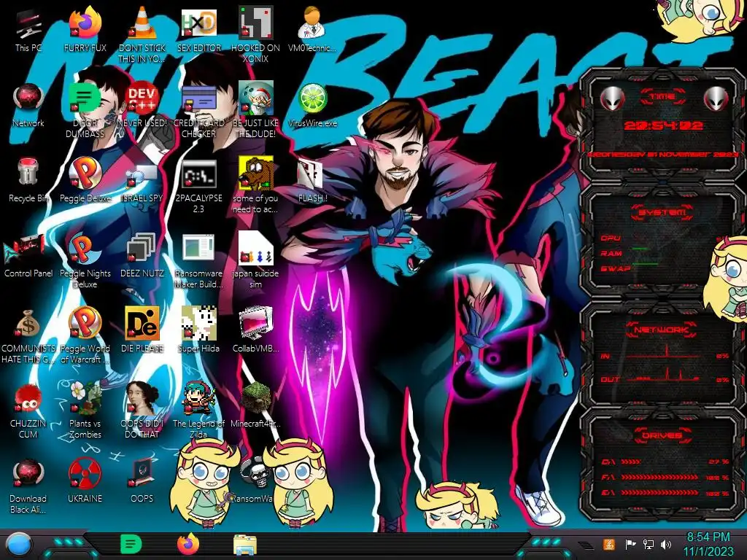Open green chat app in taskbar
This screenshot has width=747, height=560.
tap(131, 544)
